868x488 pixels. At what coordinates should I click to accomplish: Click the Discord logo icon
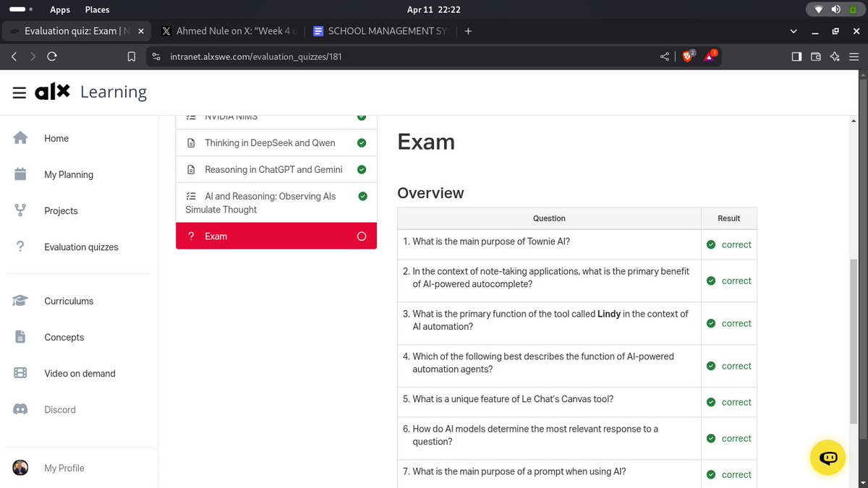pyautogui.click(x=20, y=409)
